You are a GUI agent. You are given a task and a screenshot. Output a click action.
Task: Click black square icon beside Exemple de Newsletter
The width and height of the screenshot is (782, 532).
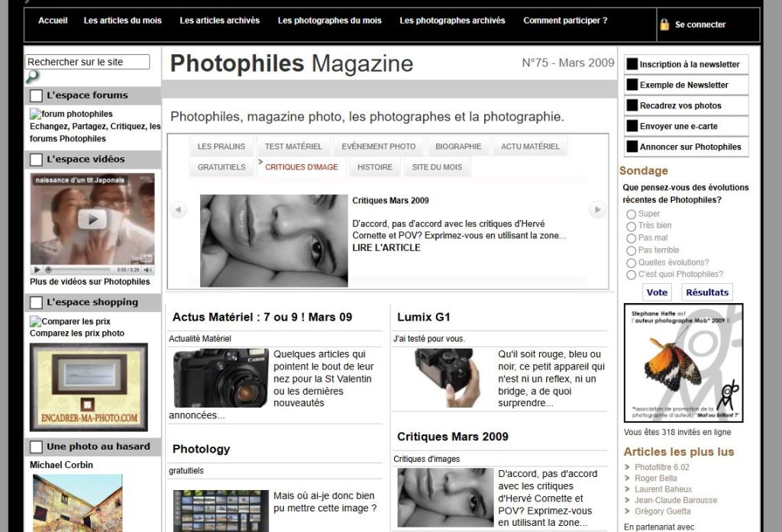click(632, 85)
